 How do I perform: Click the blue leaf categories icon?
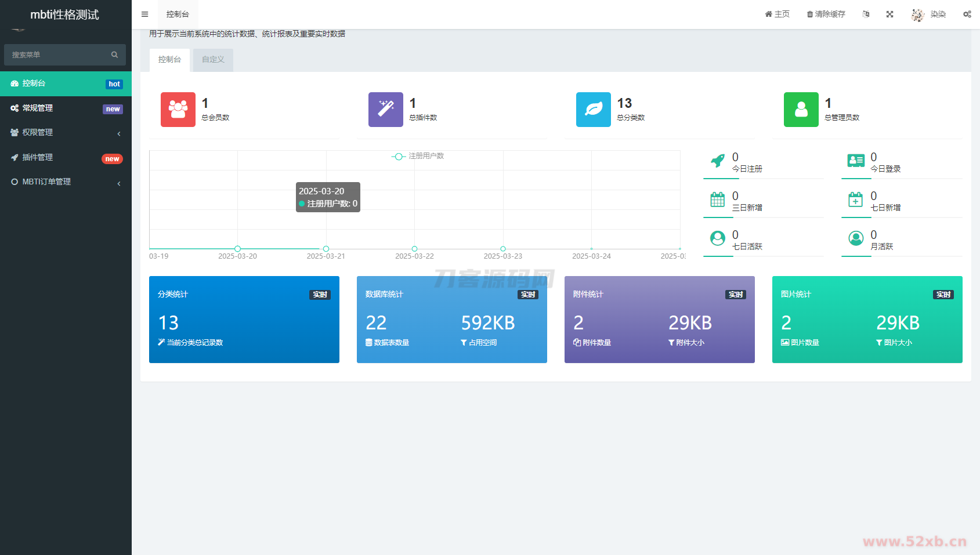pyautogui.click(x=594, y=110)
